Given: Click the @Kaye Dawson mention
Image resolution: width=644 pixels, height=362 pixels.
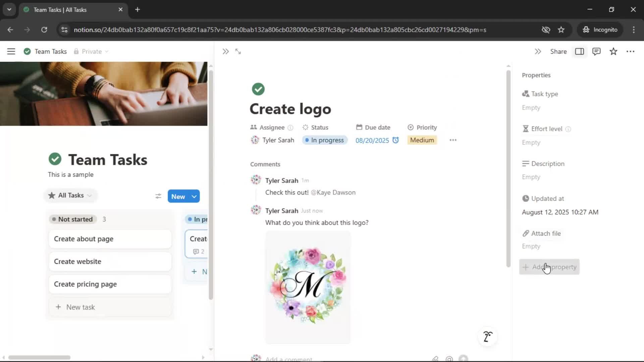Looking at the screenshot, I should (333, 192).
